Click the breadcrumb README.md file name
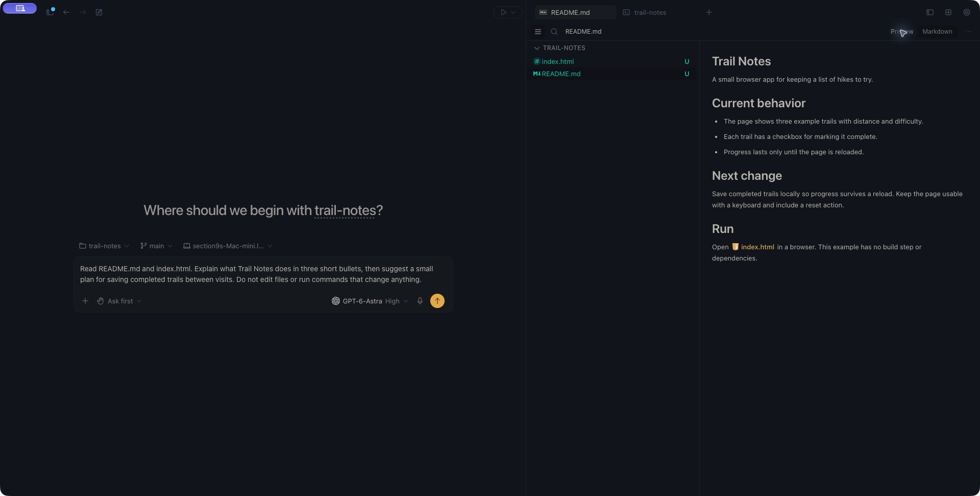 [583, 32]
